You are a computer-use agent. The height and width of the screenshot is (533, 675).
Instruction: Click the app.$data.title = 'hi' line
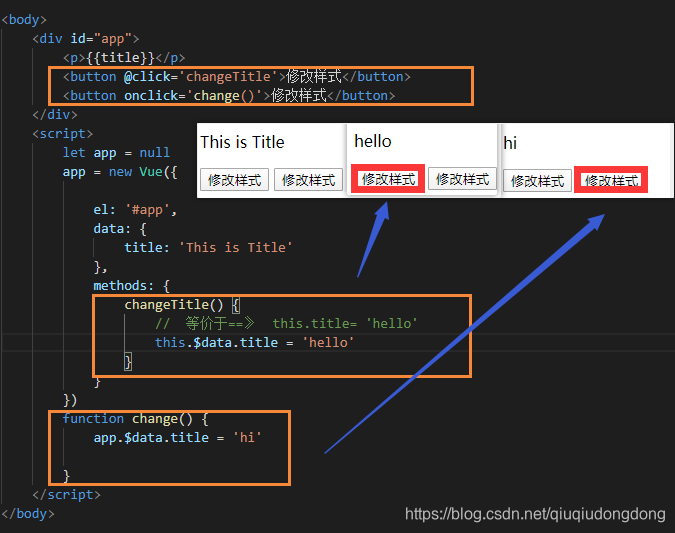177,437
